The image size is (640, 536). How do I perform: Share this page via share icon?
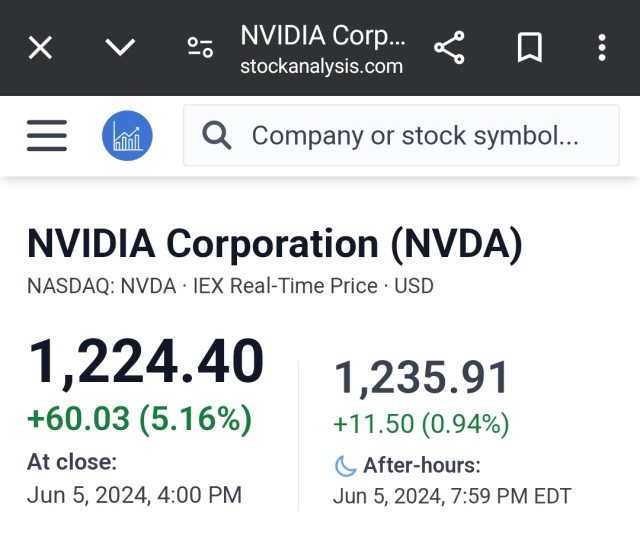click(449, 47)
